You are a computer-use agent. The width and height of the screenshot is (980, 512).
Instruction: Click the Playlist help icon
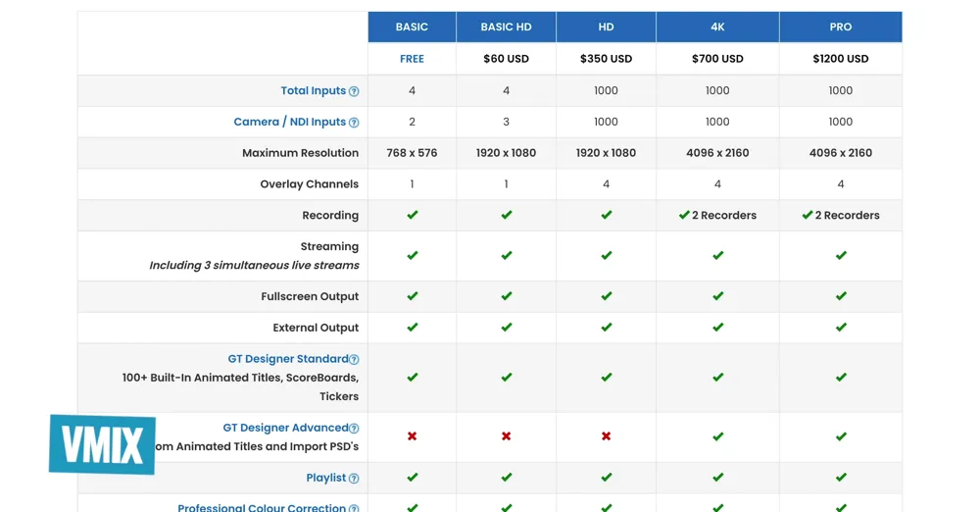pyautogui.click(x=354, y=479)
